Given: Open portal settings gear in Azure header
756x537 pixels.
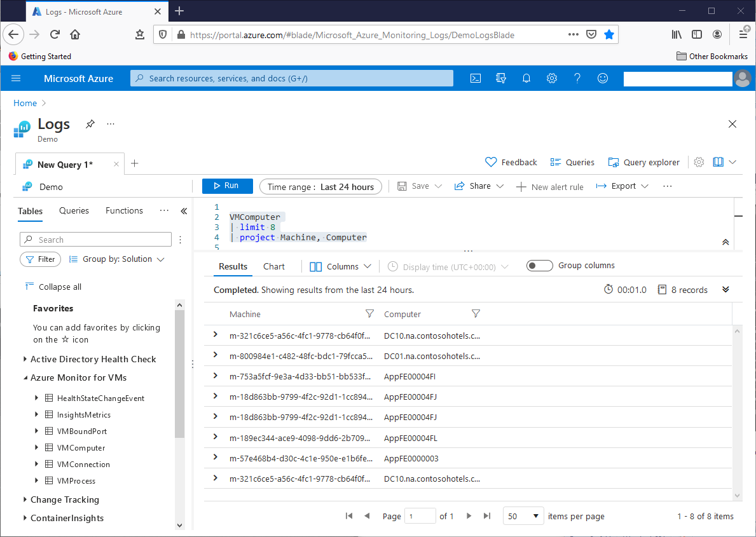Looking at the screenshot, I should (x=551, y=78).
